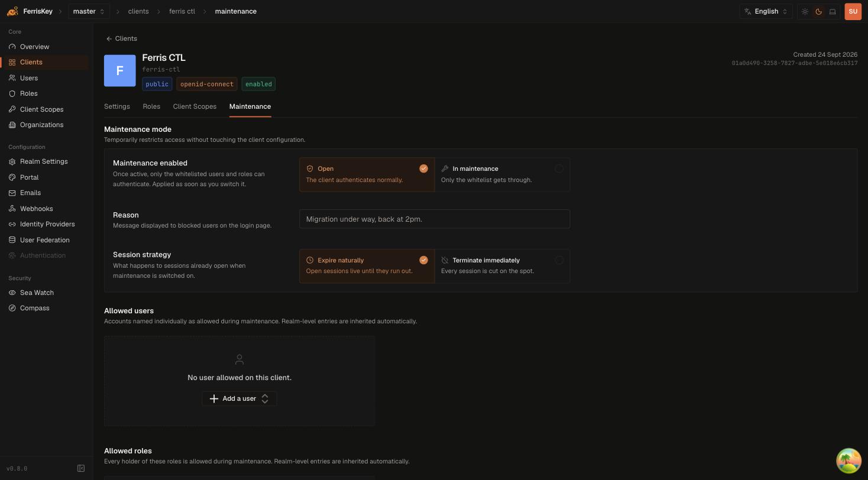Click the Compass icon in sidebar

click(12, 308)
